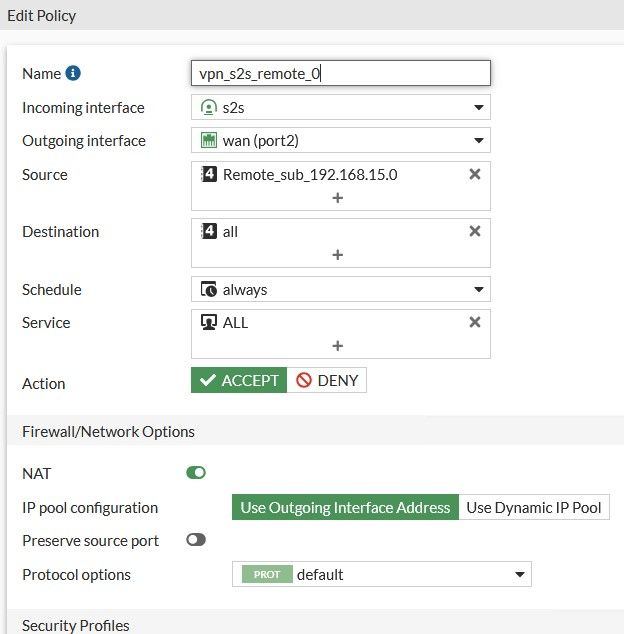Set action to ACCEPT
Image resolution: width=624 pixels, height=634 pixels.
click(x=239, y=380)
